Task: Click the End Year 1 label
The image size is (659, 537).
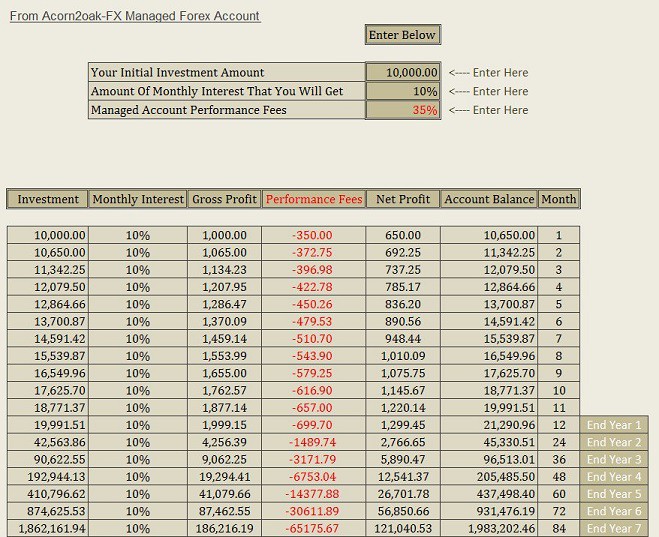Action: tap(614, 425)
